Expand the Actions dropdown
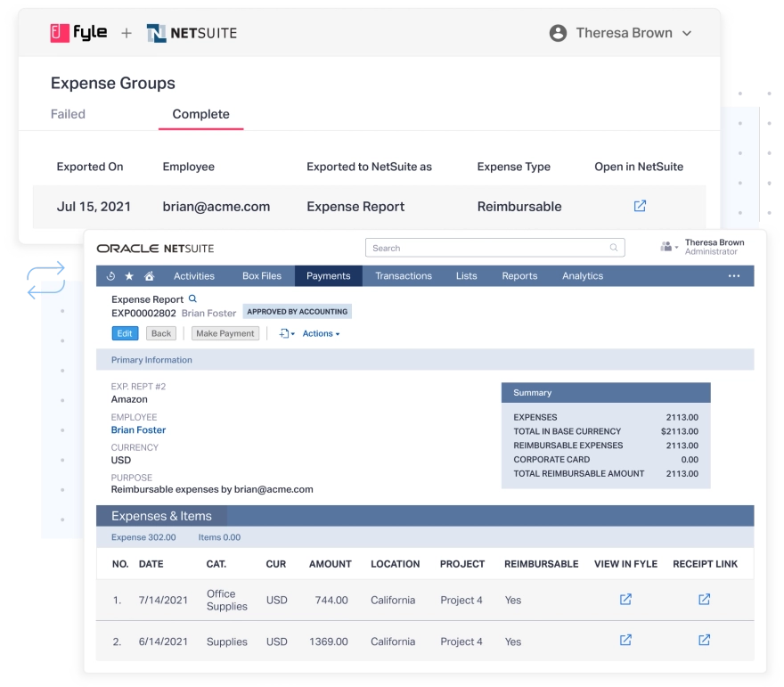The height and width of the screenshot is (687, 784). pyautogui.click(x=321, y=333)
